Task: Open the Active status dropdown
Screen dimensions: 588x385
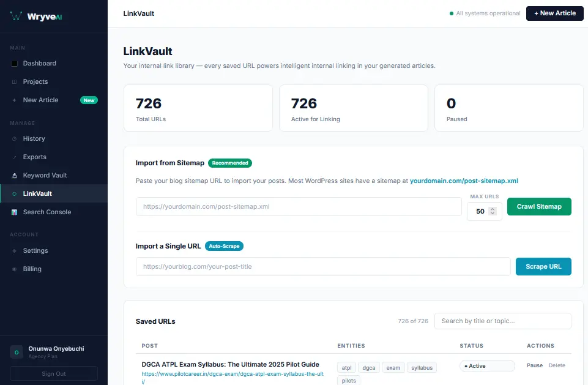Action: (x=487, y=366)
